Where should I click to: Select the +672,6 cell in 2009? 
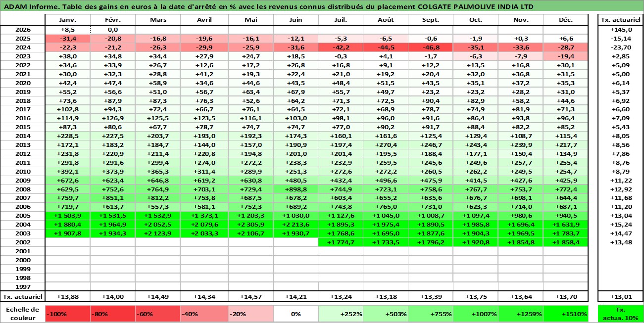[67, 180]
